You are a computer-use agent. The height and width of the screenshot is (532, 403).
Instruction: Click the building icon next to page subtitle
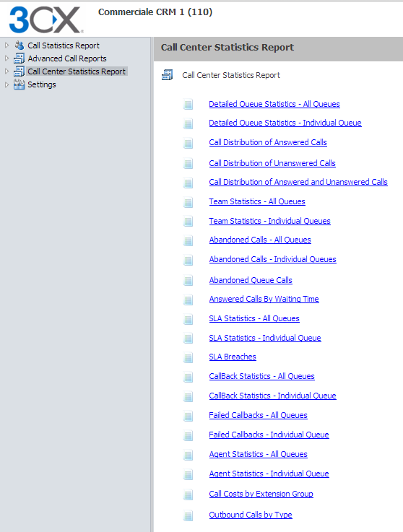click(x=167, y=75)
